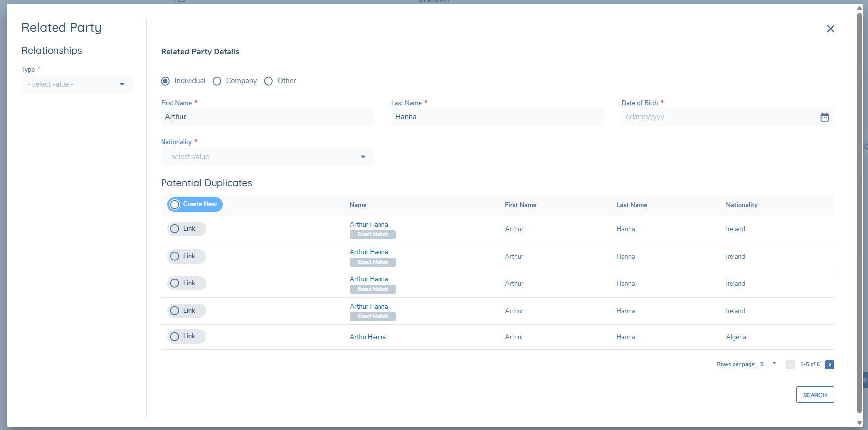Screen dimensions: 868x430
Task: Open the Date of Birth calendar picker
Action: (x=824, y=117)
